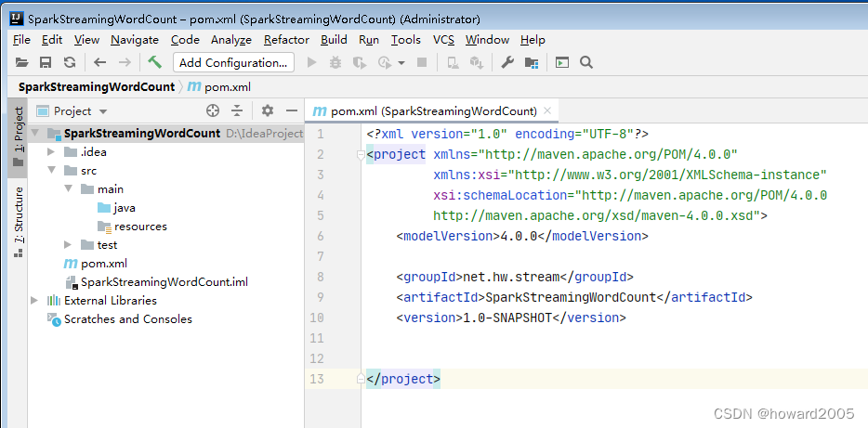Open the Help menu

533,40
